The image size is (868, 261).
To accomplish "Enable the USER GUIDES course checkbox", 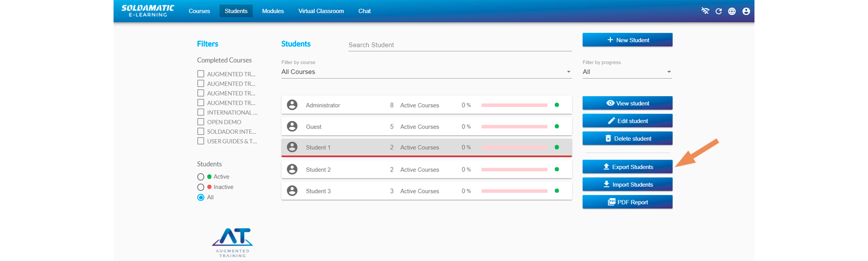I will pos(201,141).
